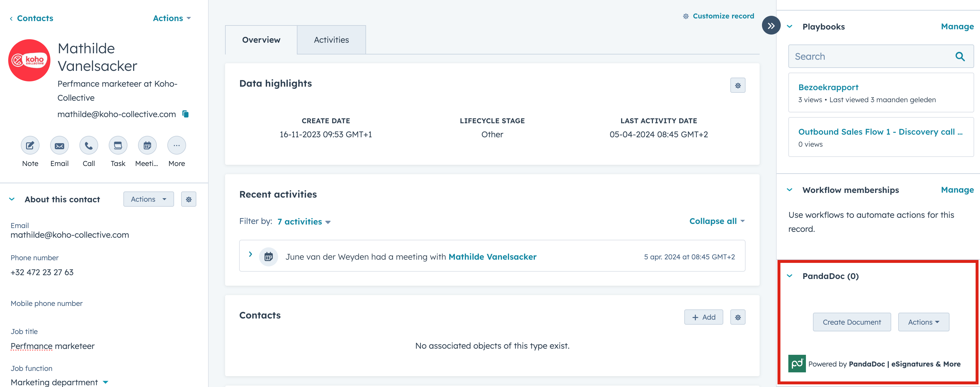Expand the meeting activity with June van der Weyden
This screenshot has width=980, height=387.
pyautogui.click(x=250, y=254)
